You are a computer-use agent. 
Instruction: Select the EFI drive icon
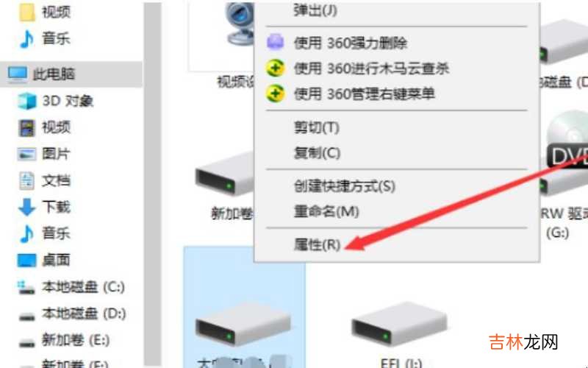pyautogui.click(x=399, y=325)
